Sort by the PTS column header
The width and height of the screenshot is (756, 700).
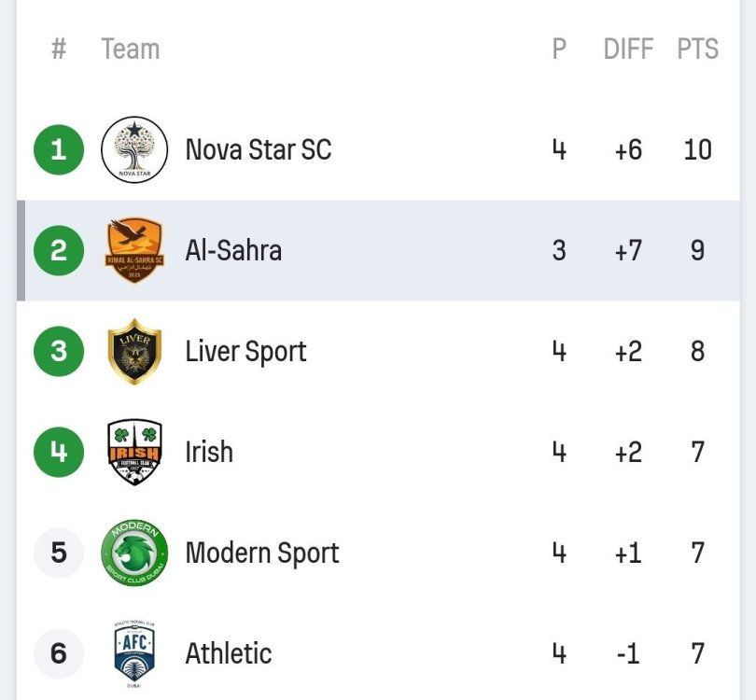697,49
